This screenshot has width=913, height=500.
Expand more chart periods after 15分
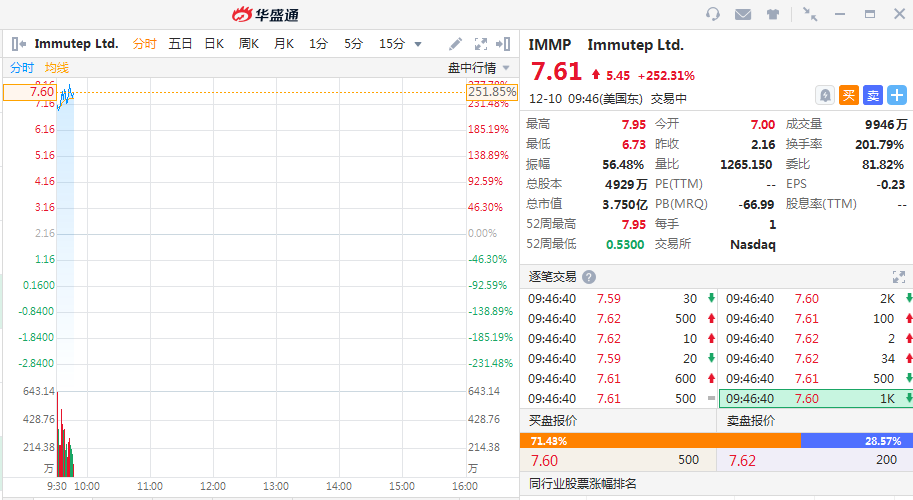[418, 44]
